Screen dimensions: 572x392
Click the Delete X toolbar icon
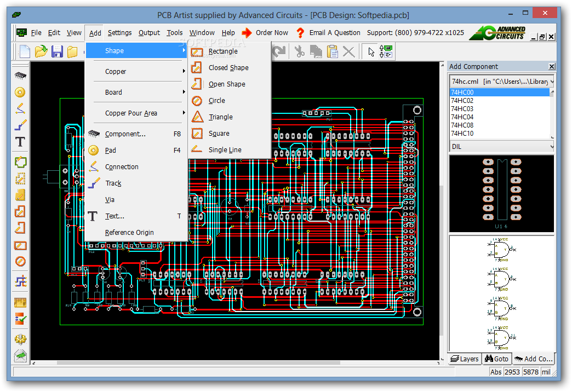349,51
